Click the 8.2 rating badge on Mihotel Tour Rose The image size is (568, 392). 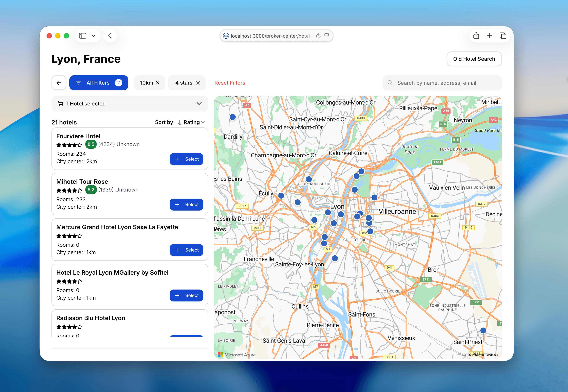coord(91,190)
